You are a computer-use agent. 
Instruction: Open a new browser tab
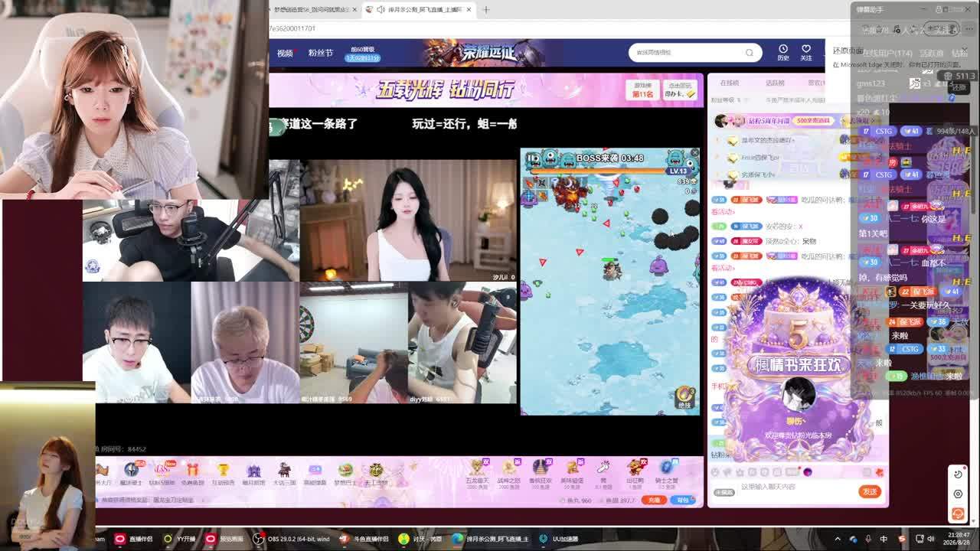(x=486, y=9)
